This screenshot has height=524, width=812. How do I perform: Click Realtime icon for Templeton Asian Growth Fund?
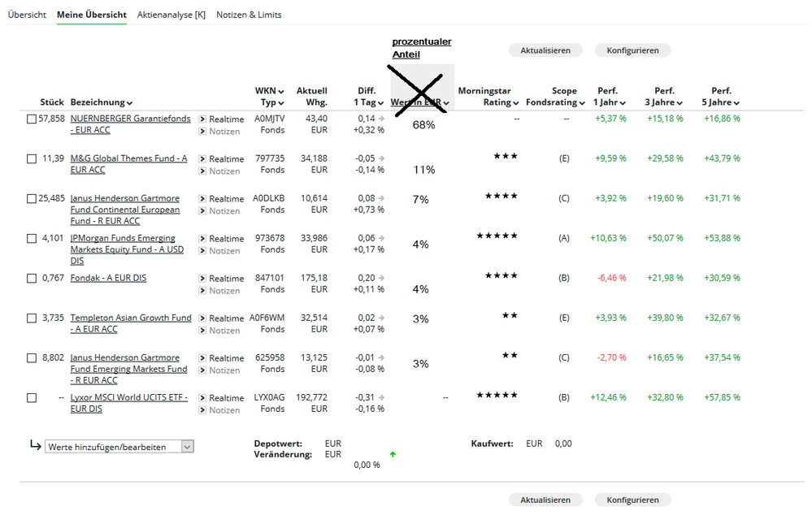coord(202,318)
